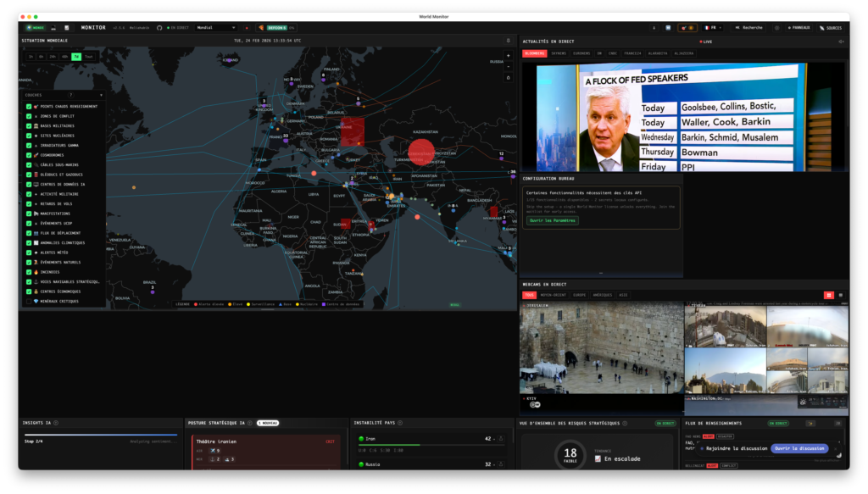Switch webcams to grid view icon
868x494 pixels.
point(829,295)
